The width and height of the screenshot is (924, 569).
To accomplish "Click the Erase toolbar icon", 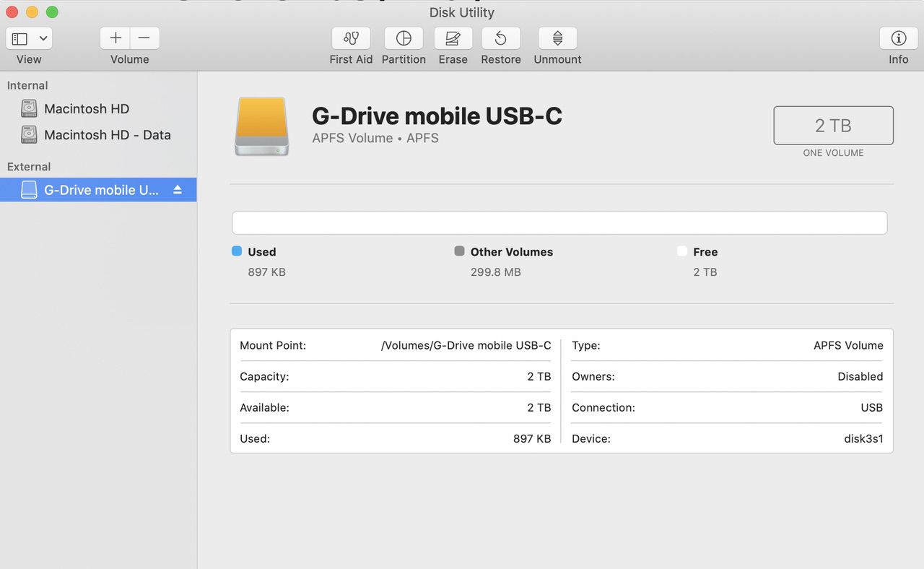I will (453, 38).
